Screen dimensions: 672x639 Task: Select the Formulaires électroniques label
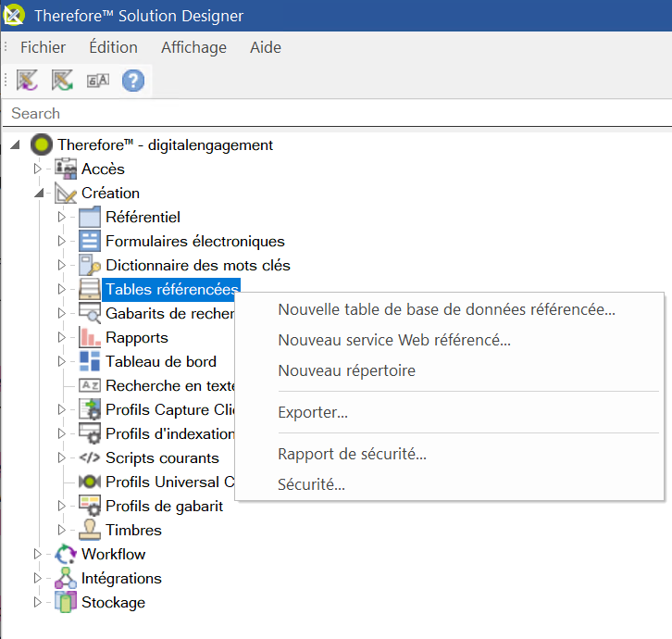point(195,241)
